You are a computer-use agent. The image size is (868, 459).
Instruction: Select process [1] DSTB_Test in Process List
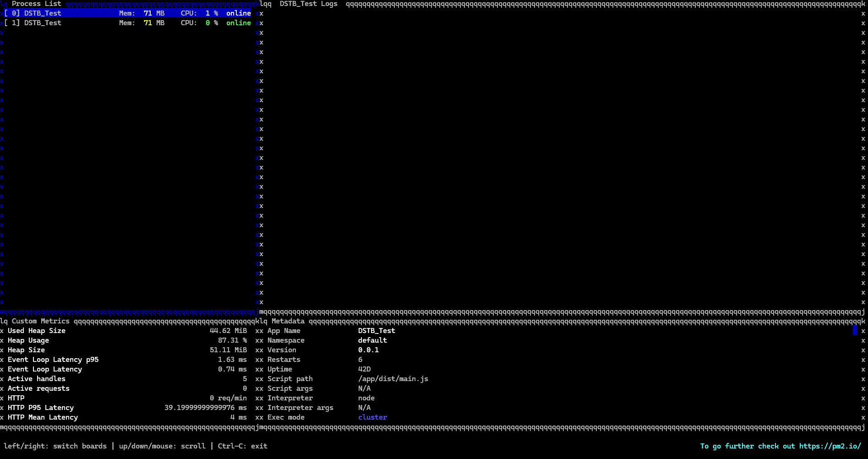[43, 23]
